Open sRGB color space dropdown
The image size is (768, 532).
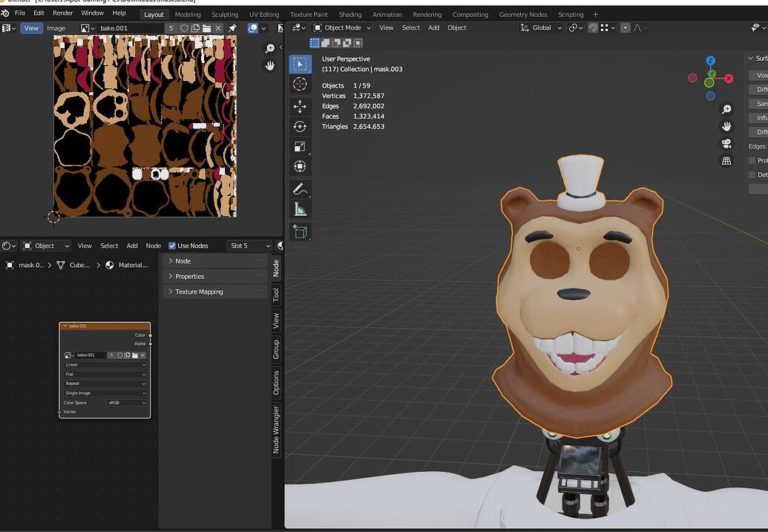[126, 403]
